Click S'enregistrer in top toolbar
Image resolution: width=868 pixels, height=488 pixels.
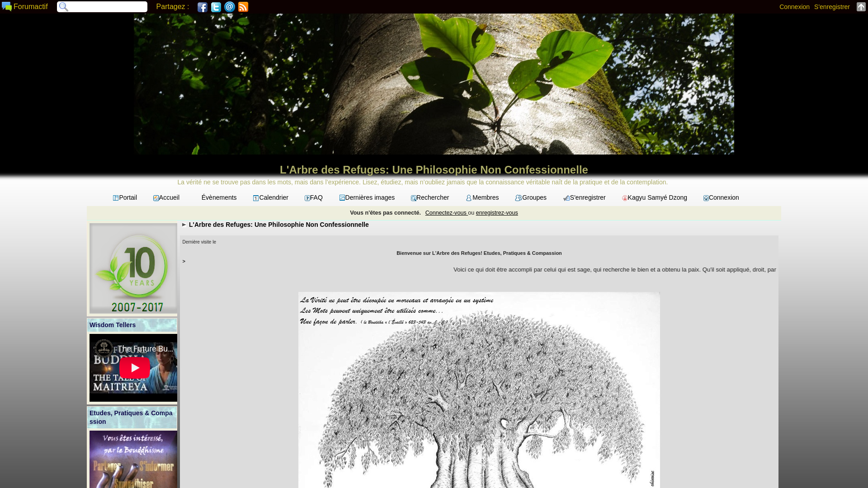click(x=831, y=7)
